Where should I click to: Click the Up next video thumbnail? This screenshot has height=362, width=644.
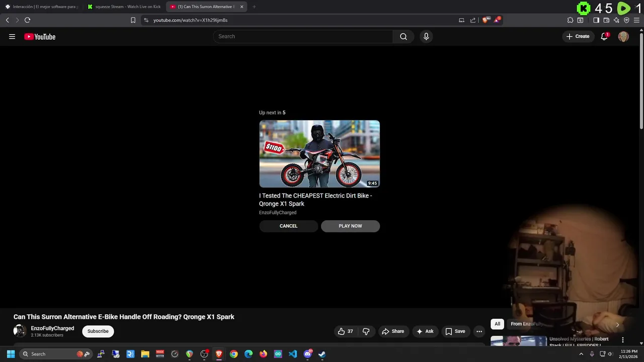319,154
